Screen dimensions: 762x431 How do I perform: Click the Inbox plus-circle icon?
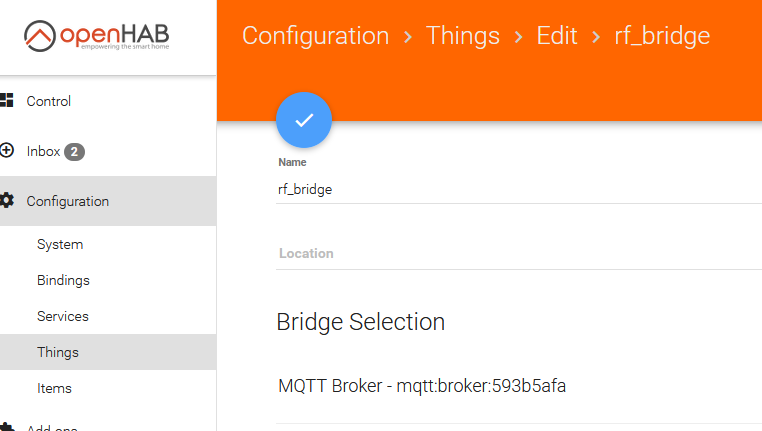[x=6, y=151]
